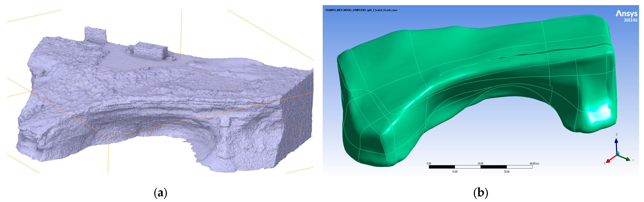Image resolution: width=644 pixels, height=202 pixels.
Task: Click the 30.00 label under scale ruler
Action: tap(506, 172)
